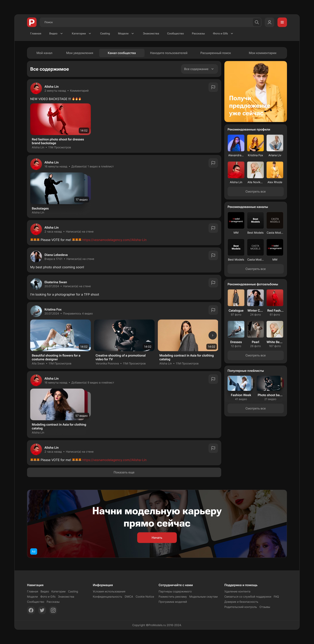The image size is (314, 644).
Task: Click Kristina Fox's post avatar
Action: click(x=36, y=311)
